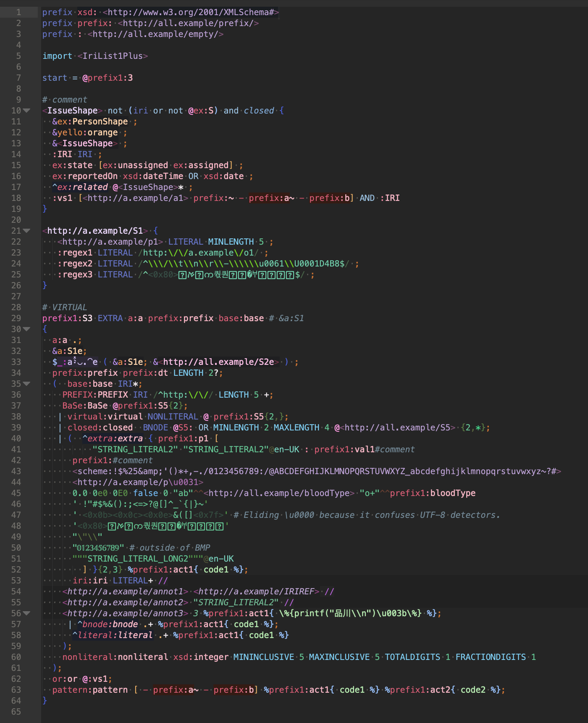
Task: Click '^ex:related' on line 17
Action: tap(80, 187)
